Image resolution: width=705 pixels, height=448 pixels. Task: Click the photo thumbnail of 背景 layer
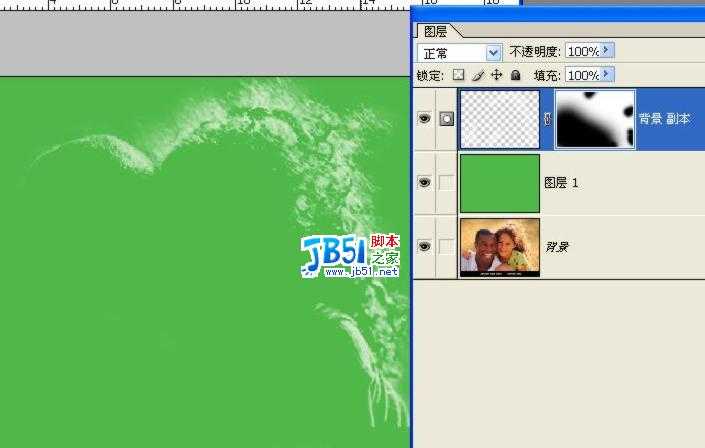coord(499,246)
